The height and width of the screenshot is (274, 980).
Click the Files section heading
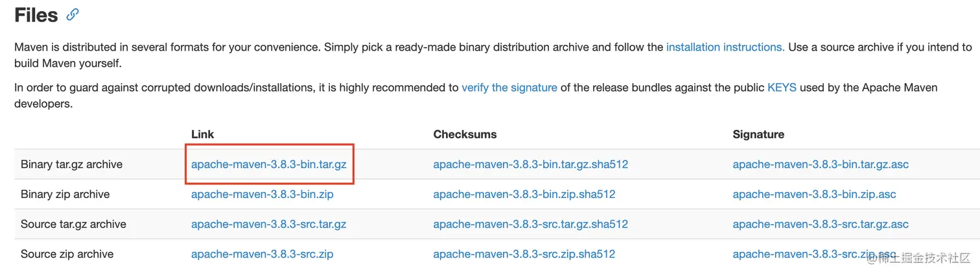click(x=36, y=15)
